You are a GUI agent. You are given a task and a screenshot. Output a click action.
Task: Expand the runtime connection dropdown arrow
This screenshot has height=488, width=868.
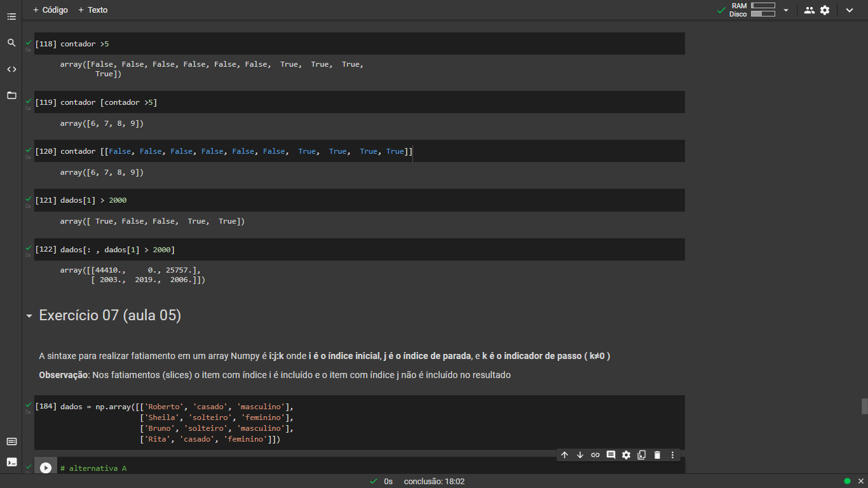point(786,10)
